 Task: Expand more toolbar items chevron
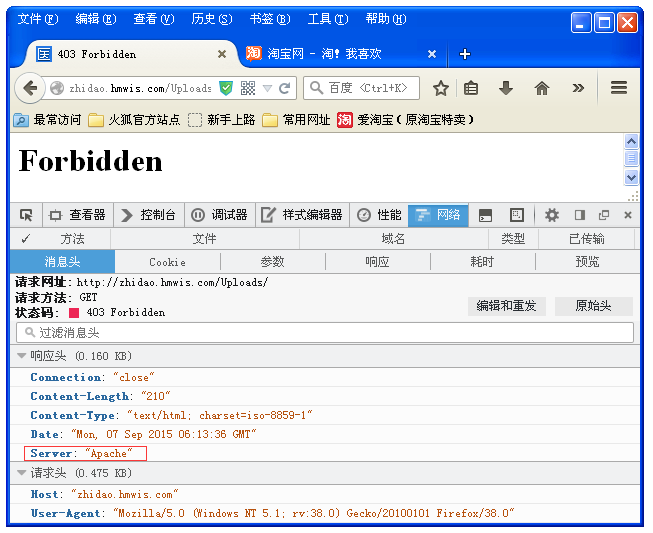pos(578,88)
